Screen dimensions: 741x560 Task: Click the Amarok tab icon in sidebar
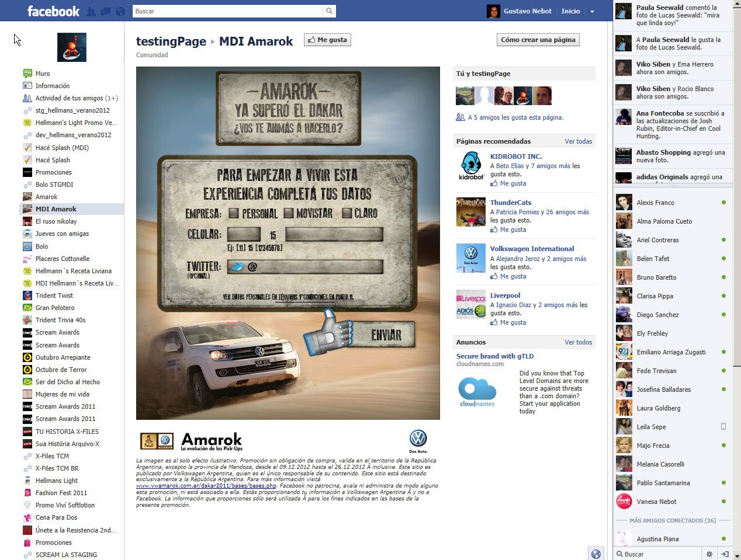click(x=27, y=197)
